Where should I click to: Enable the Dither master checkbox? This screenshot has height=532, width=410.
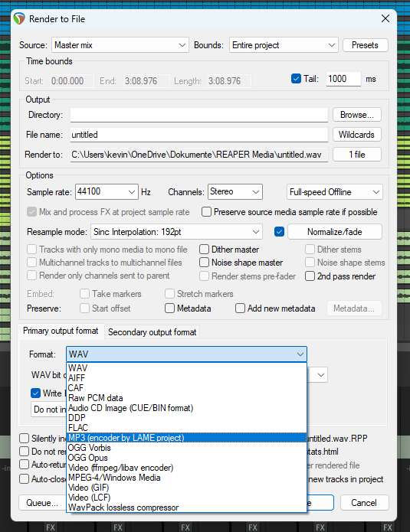204,250
